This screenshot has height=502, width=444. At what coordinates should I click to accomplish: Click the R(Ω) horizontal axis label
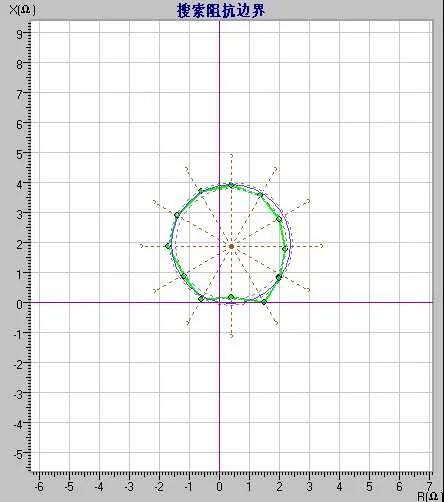[x=430, y=496]
